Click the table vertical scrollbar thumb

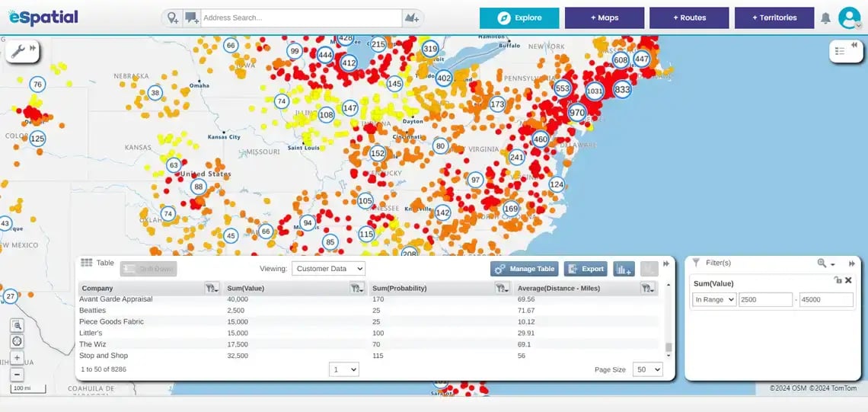(x=669, y=347)
